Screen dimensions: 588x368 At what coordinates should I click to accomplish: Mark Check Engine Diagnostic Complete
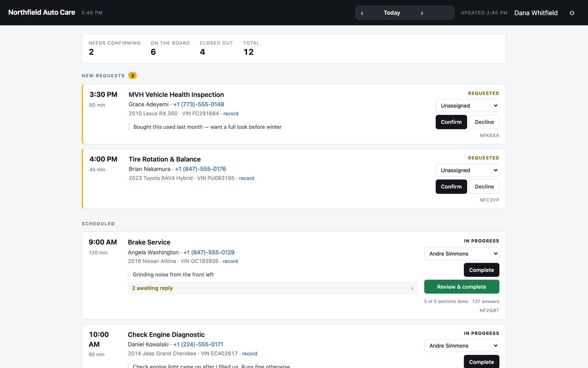(x=481, y=362)
